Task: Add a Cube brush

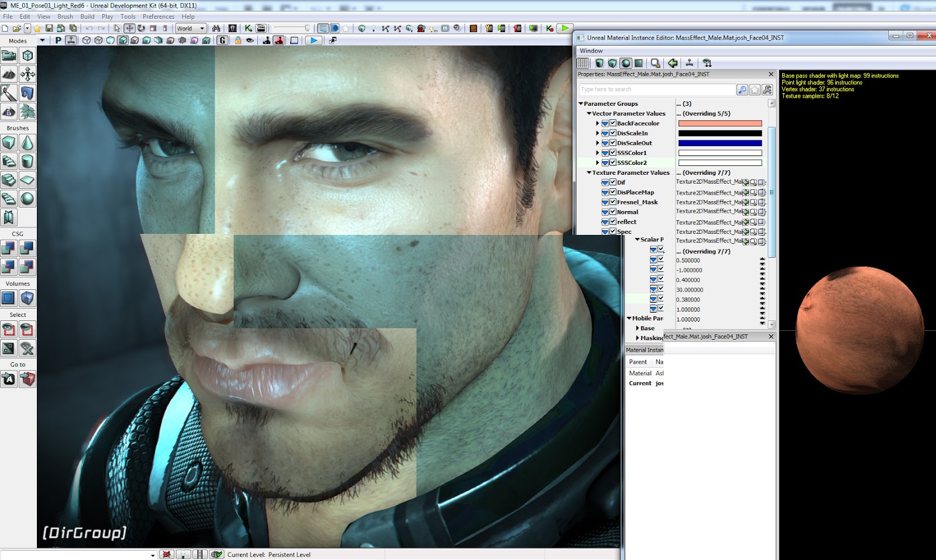Action: click(x=9, y=143)
